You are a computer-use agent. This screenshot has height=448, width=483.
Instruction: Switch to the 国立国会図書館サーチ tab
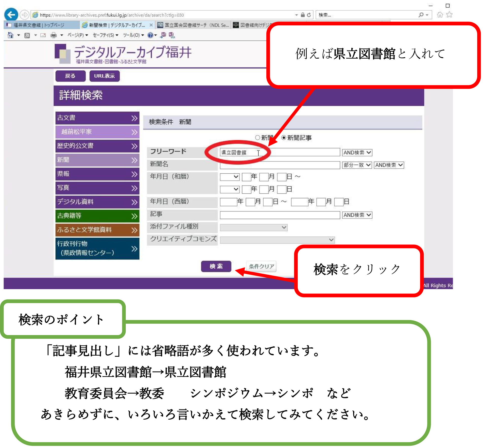pos(193,25)
